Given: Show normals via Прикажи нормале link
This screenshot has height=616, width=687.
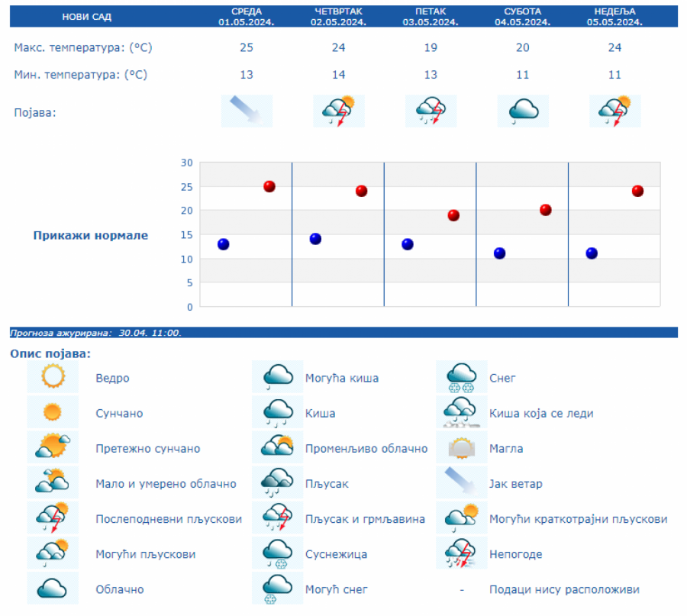Looking at the screenshot, I should coord(90,235).
